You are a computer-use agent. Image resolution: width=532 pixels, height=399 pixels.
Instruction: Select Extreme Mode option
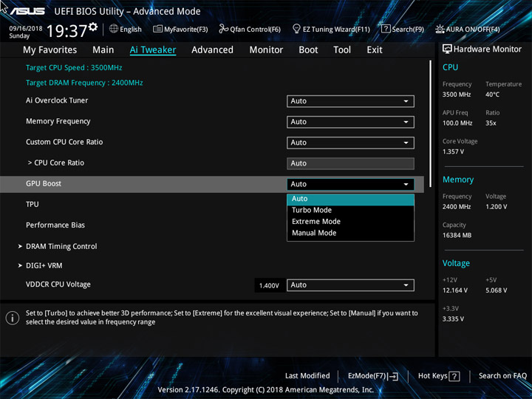coord(350,222)
